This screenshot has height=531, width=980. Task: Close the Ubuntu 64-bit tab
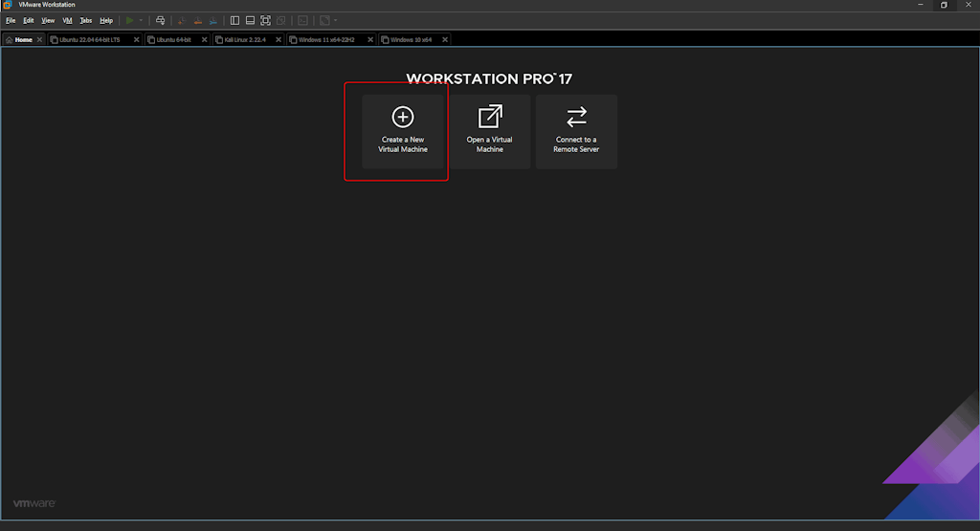pyautogui.click(x=204, y=39)
